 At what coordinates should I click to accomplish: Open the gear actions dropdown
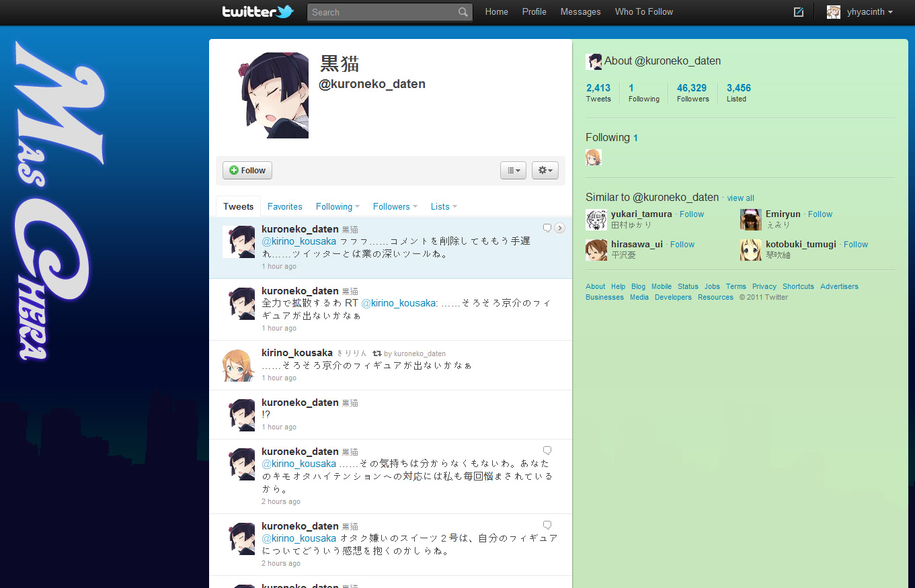pyautogui.click(x=545, y=171)
